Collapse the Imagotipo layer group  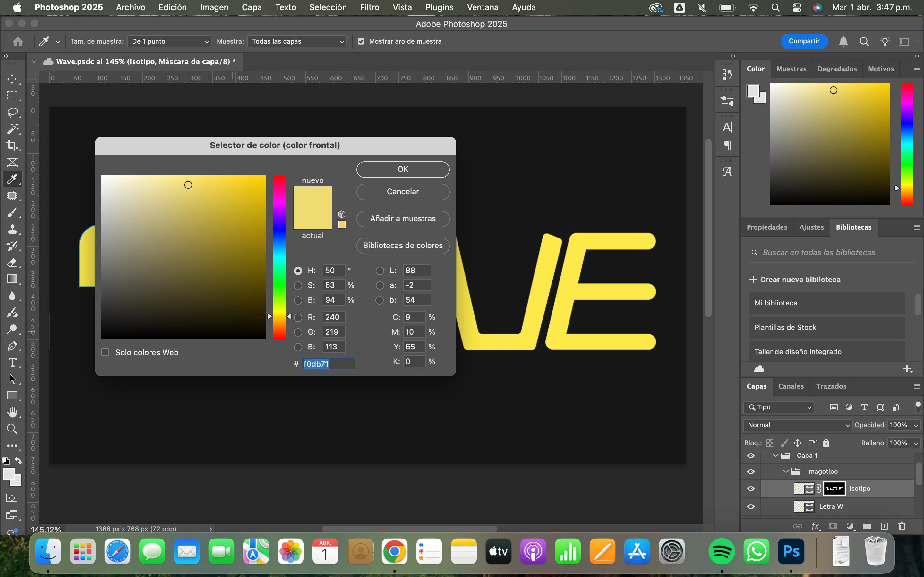[x=786, y=472]
